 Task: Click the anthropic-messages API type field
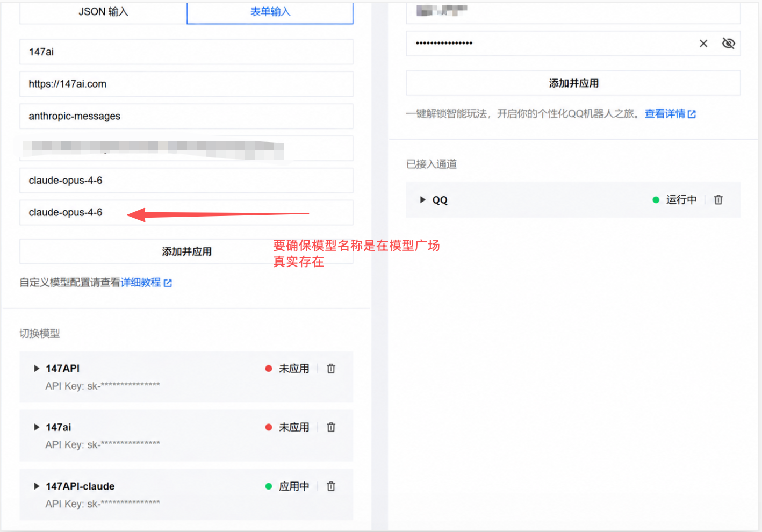click(186, 117)
